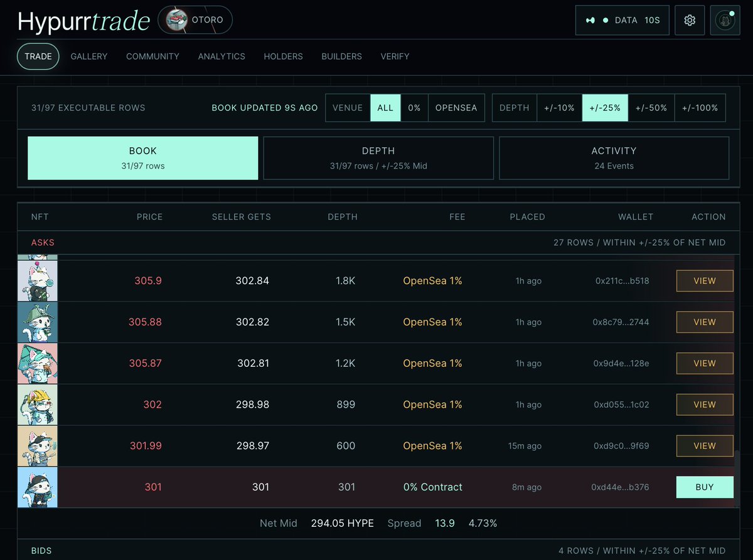
Task: Click VIEW for the 305.9 ask
Action: point(705,281)
